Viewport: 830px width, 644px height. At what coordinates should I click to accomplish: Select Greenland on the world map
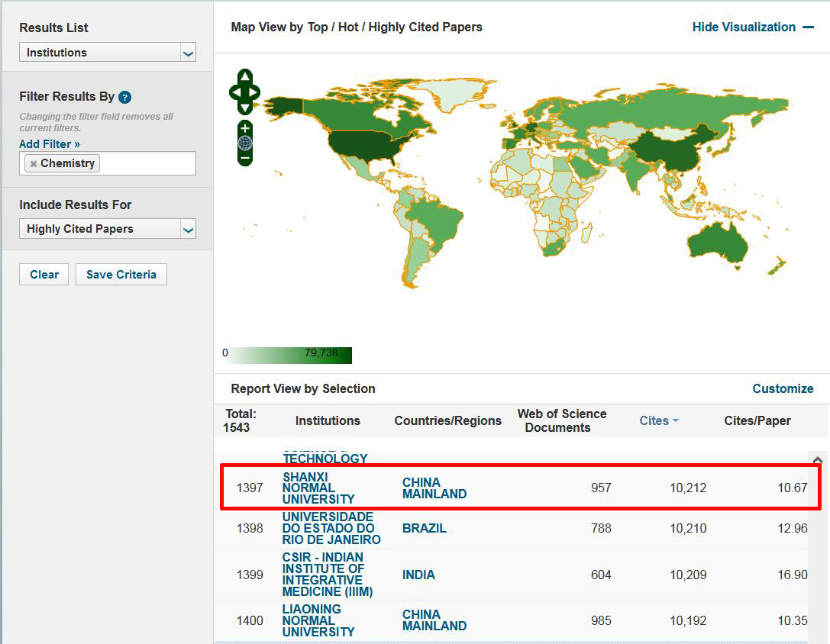coord(455,92)
